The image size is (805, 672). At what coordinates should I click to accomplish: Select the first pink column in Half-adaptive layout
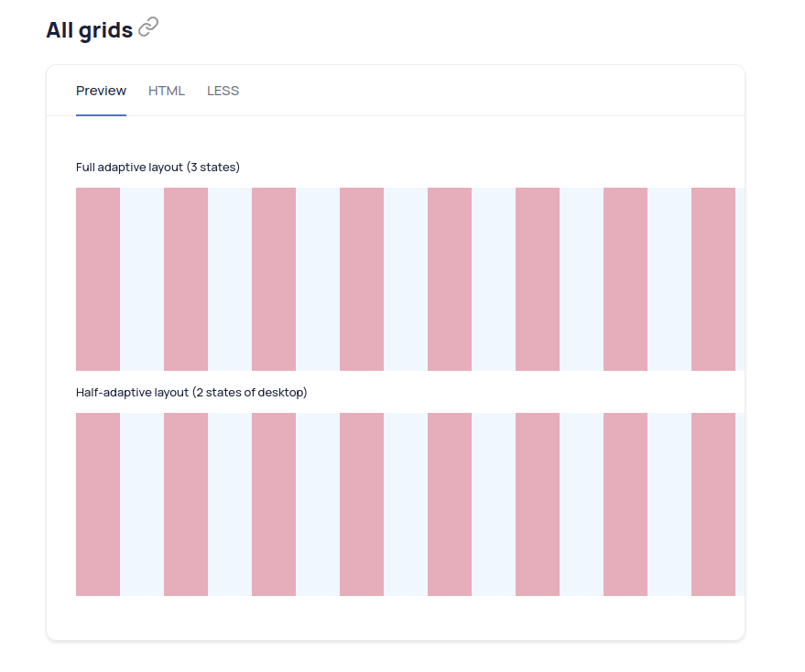click(98, 504)
